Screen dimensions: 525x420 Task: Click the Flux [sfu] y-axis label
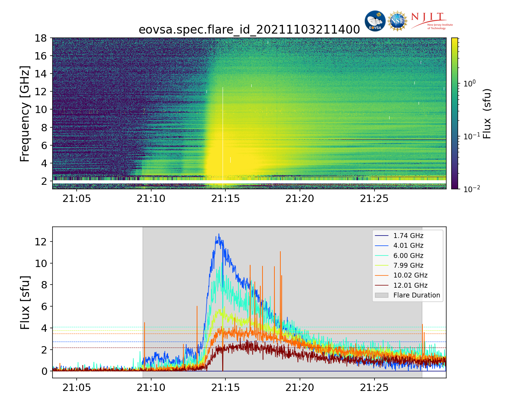pyautogui.click(x=25, y=302)
